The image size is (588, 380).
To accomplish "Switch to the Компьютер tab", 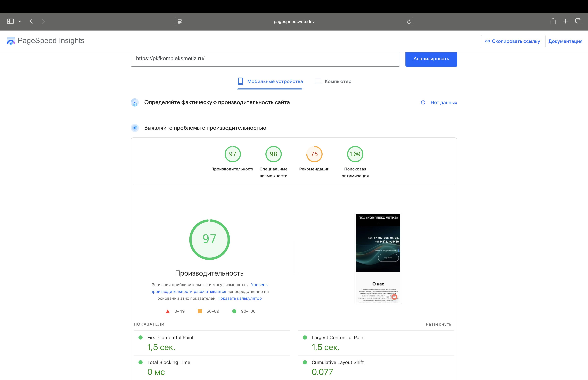I will [x=333, y=81].
